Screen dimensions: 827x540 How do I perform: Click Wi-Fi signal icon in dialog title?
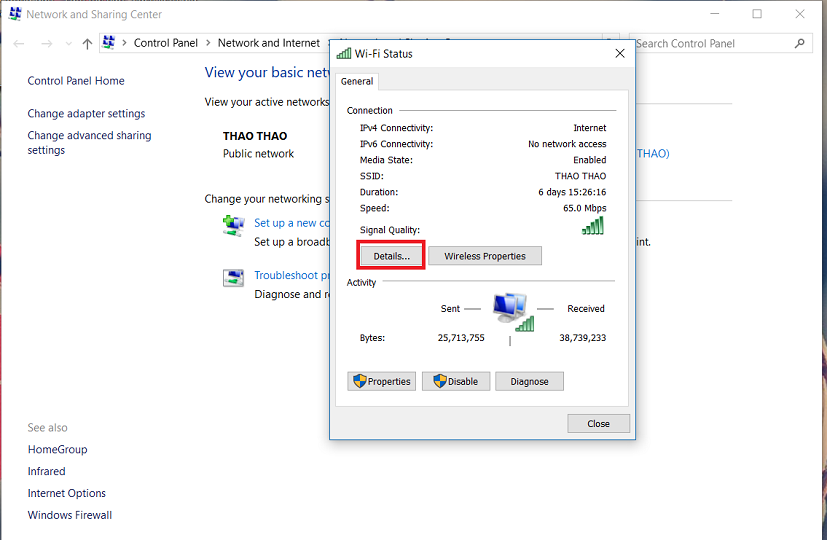click(344, 53)
